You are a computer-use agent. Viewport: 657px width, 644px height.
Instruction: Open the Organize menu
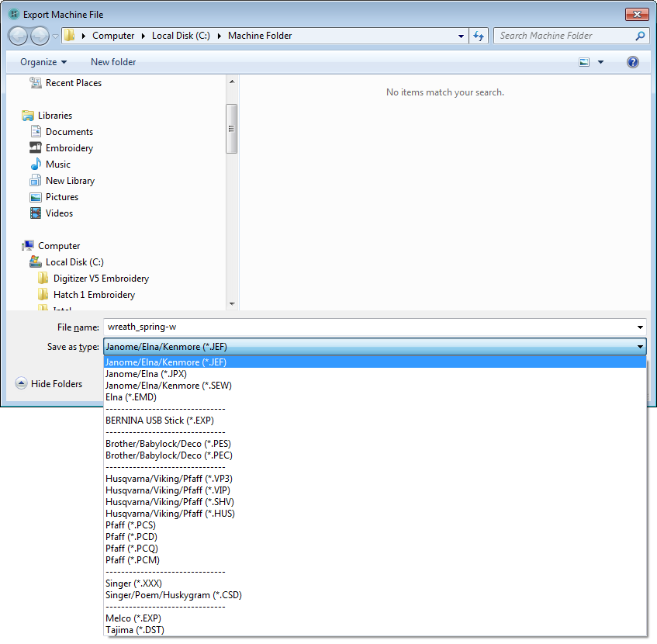point(43,62)
